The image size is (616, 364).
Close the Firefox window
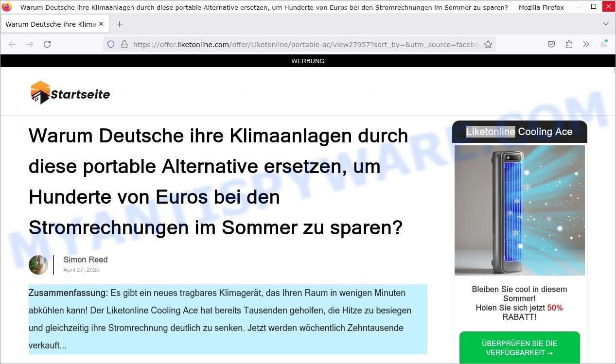click(x=608, y=7)
